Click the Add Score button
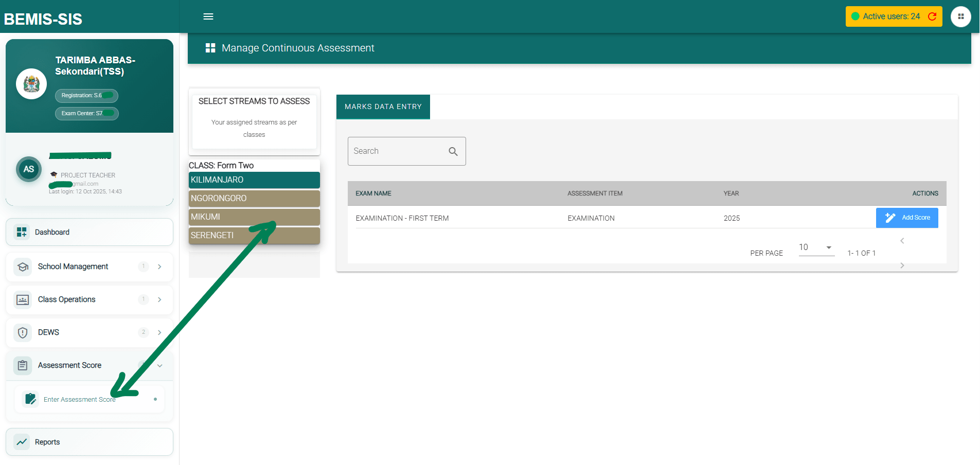The image size is (980, 465). tap(907, 218)
